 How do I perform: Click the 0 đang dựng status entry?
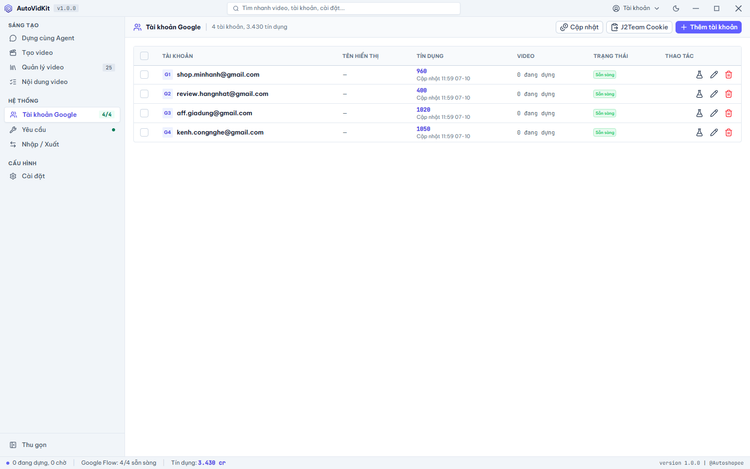(36, 463)
